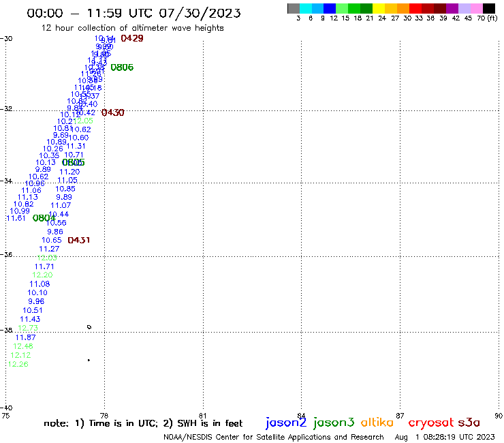Viewport: 504px width, 443px height.
Task: Select the black legend swatch
Action: [489, 8]
